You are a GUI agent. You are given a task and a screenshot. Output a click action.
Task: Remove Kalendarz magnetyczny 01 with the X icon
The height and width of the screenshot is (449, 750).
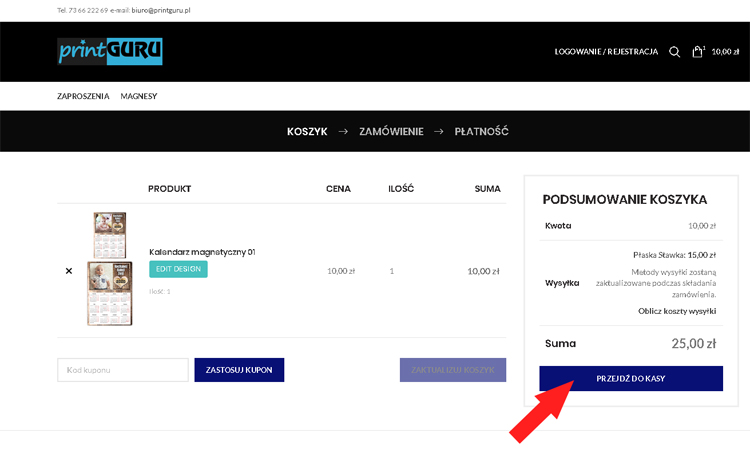(69, 270)
